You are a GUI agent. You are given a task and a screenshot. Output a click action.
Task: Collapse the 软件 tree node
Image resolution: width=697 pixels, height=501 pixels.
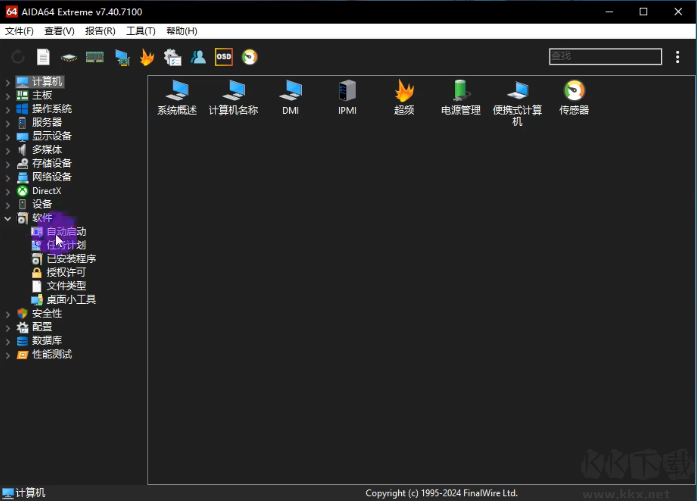tap(8, 218)
